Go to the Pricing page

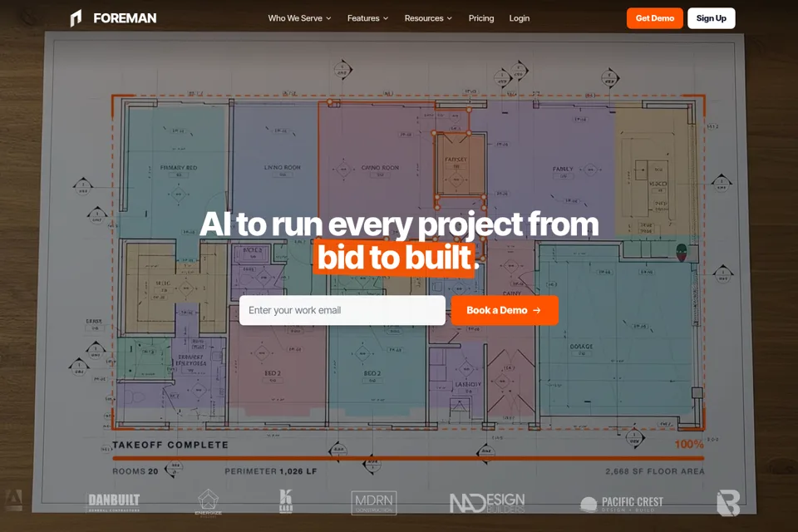point(481,18)
